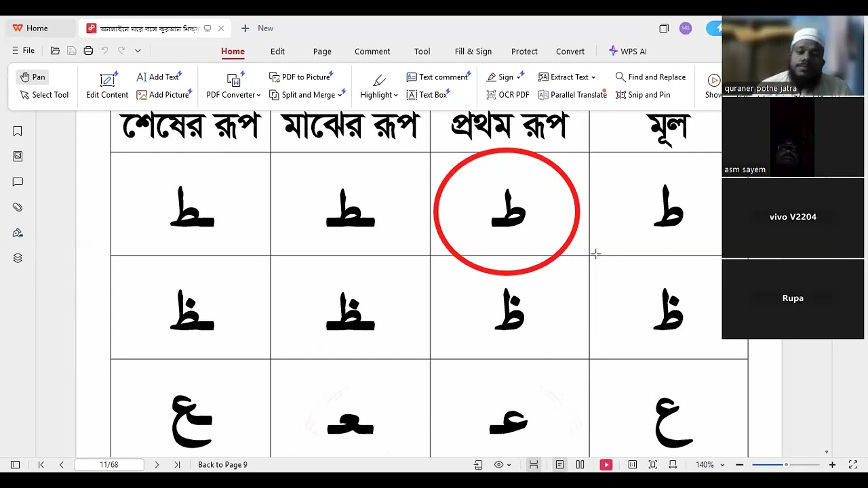The height and width of the screenshot is (488, 868).
Task: Run OCR PDF
Action: tap(507, 95)
